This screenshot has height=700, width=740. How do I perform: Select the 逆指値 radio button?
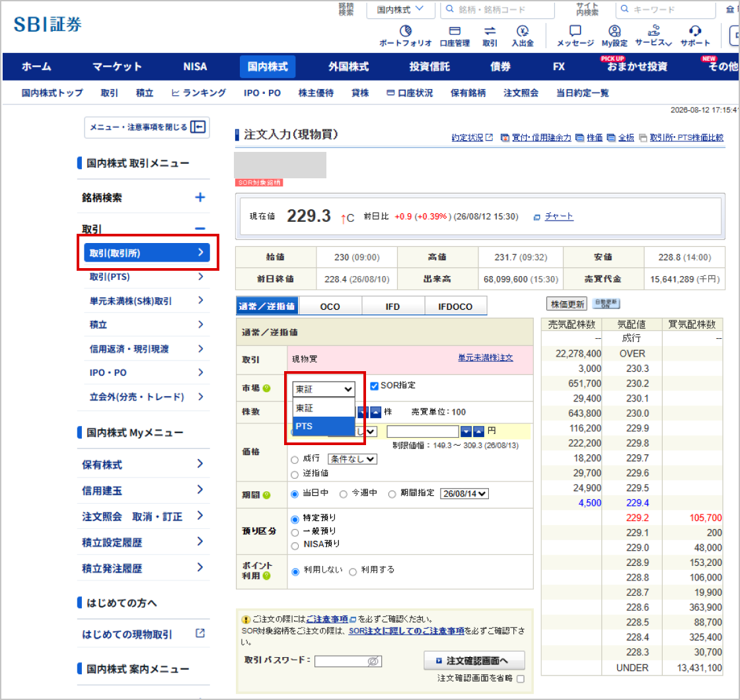pyautogui.click(x=295, y=474)
